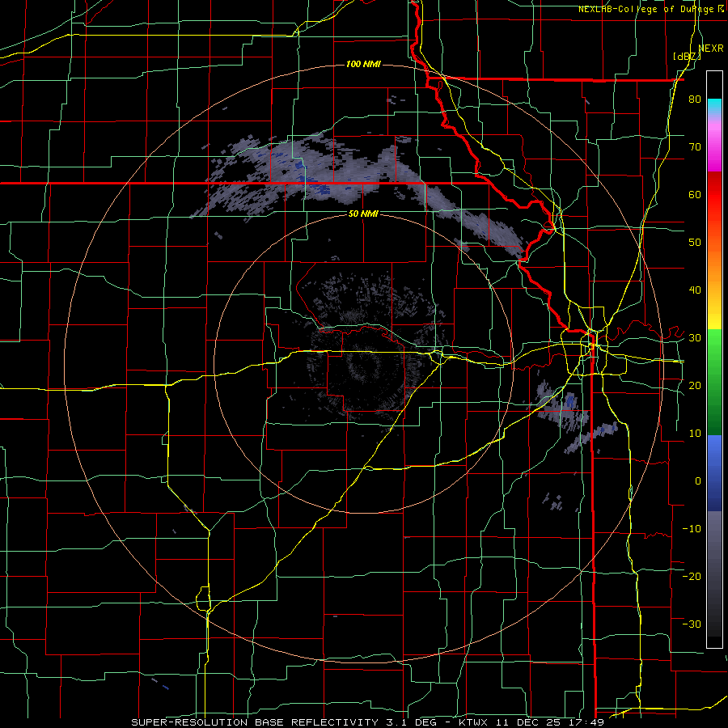This screenshot has height=728, width=728.
Task: Click the 0 dBZ scale value
Action: (698, 481)
